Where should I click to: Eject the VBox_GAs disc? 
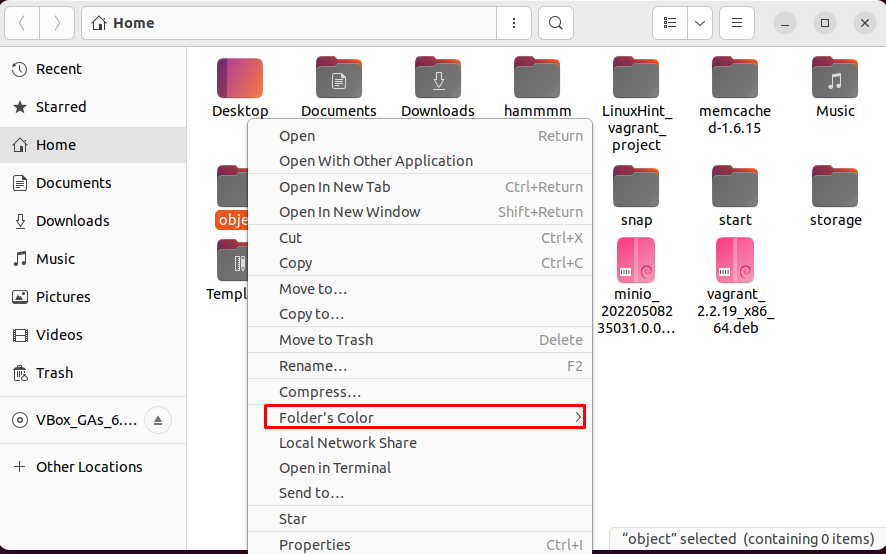coord(158,420)
